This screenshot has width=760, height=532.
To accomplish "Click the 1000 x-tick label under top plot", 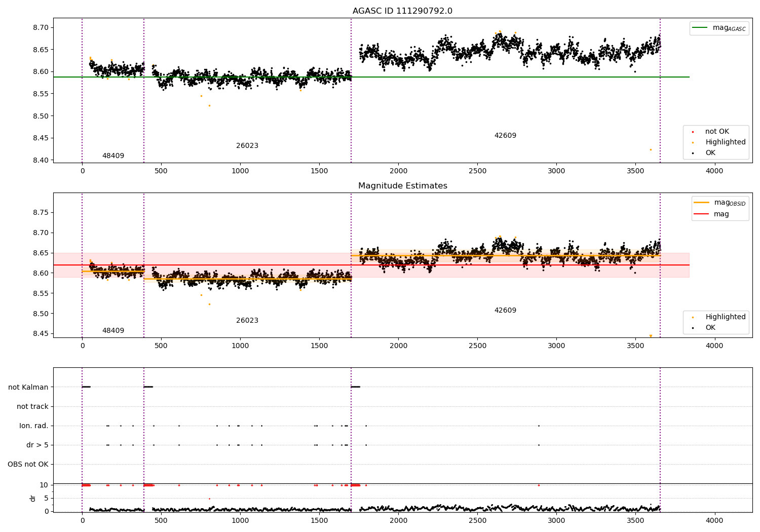I will [240, 171].
